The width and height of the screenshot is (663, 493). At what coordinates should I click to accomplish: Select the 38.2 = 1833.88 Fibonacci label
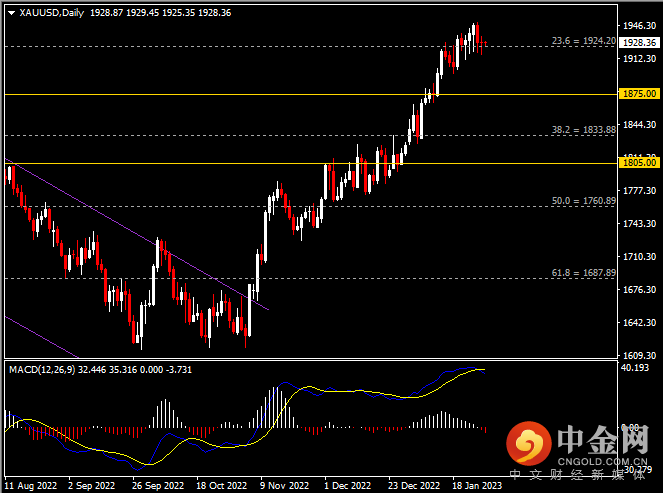point(584,130)
